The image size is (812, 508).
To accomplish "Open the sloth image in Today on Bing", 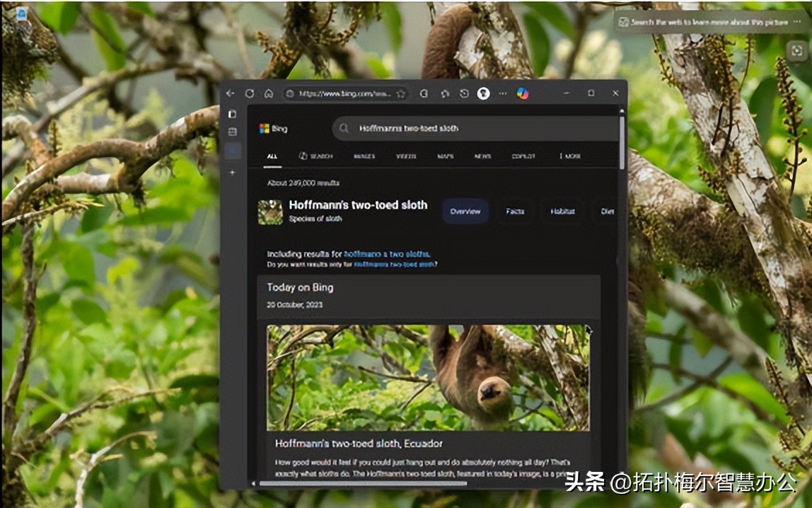I will click(x=428, y=377).
